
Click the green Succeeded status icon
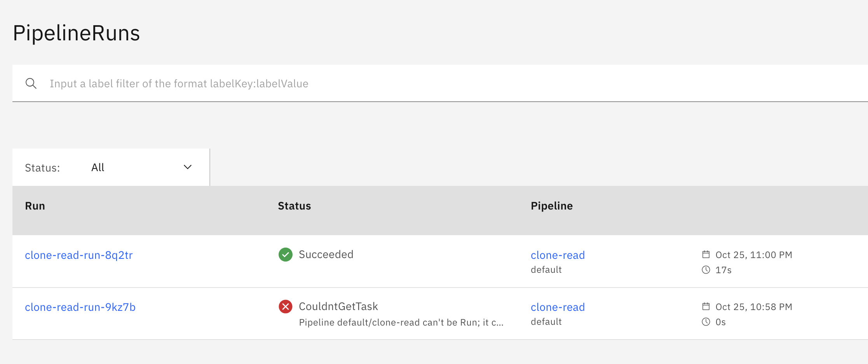[286, 255]
